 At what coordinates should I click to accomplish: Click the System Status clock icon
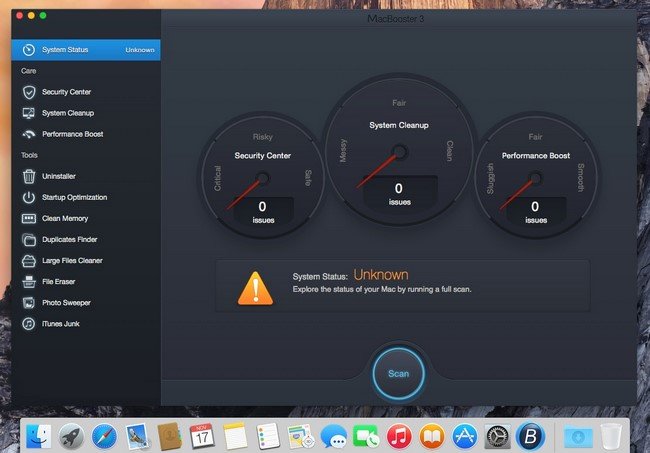(x=29, y=50)
